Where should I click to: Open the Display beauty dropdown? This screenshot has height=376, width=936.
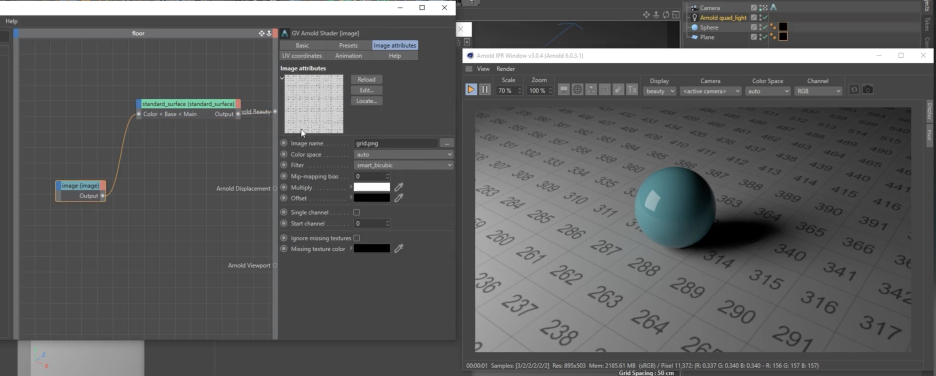(660, 91)
